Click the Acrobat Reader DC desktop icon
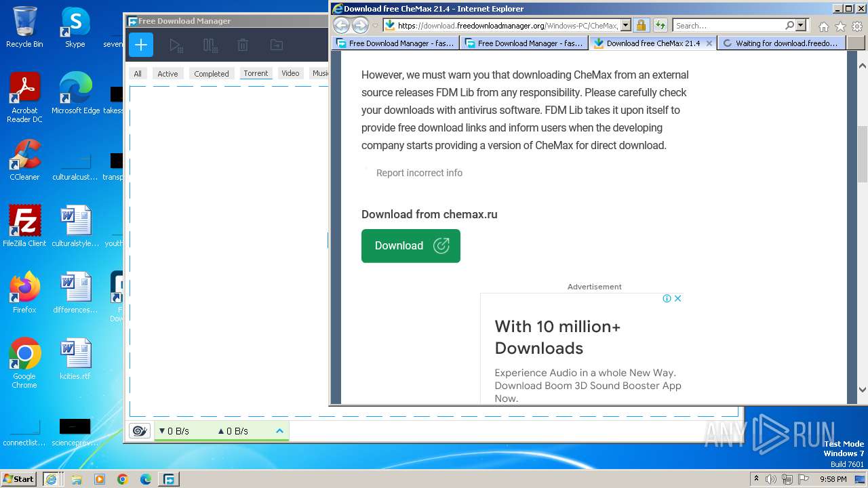This screenshot has height=488, width=868. (24, 98)
